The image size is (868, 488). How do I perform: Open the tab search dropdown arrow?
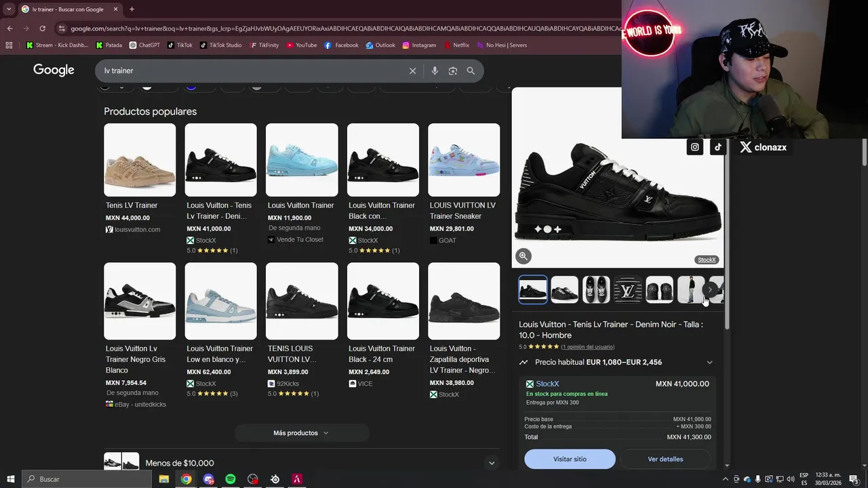coord(9,9)
